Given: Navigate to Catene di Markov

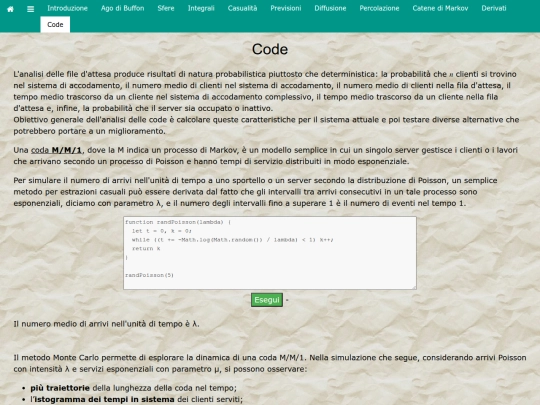Looking at the screenshot, I should (x=440, y=8).
